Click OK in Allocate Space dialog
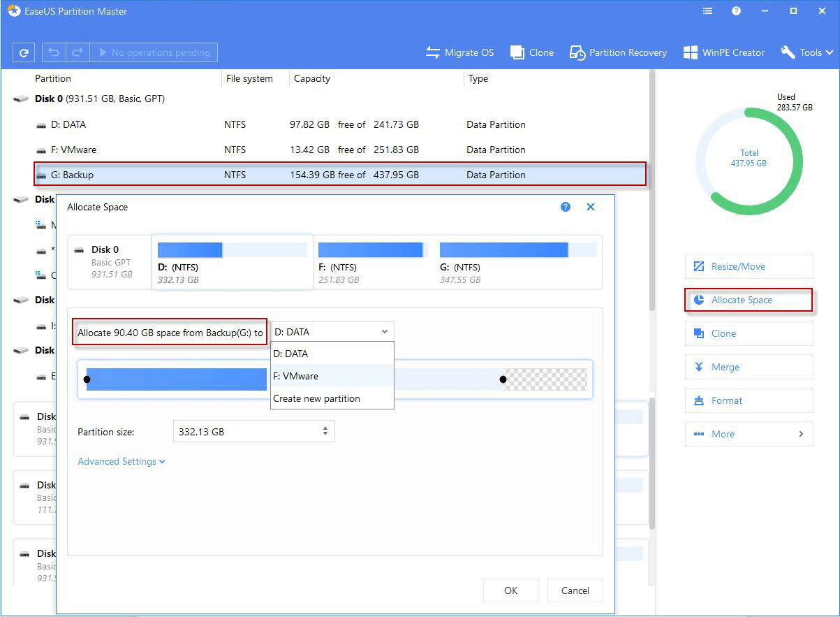 [511, 590]
